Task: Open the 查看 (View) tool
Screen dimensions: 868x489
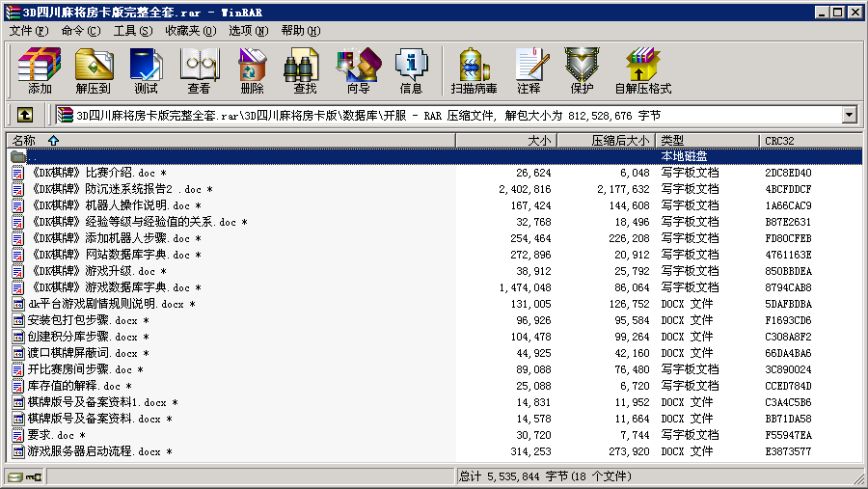Action: point(199,71)
